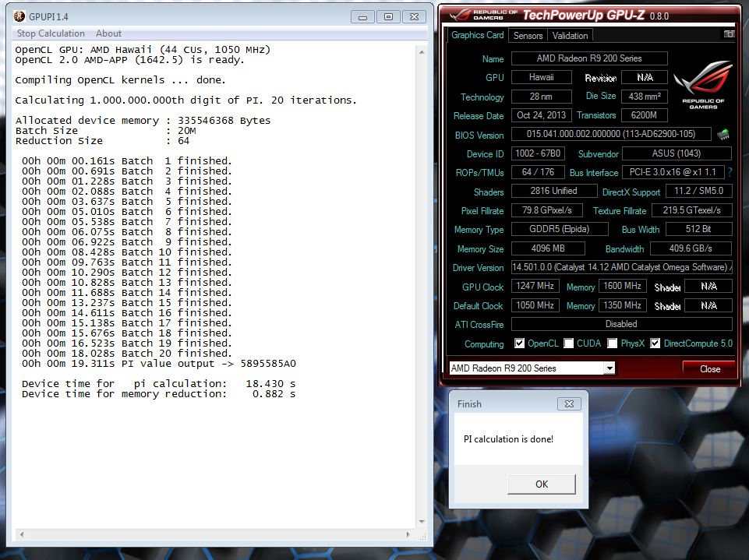Click the GPUPI vertical scrollbar up arrow
The image size is (749, 560).
tap(422, 51)
